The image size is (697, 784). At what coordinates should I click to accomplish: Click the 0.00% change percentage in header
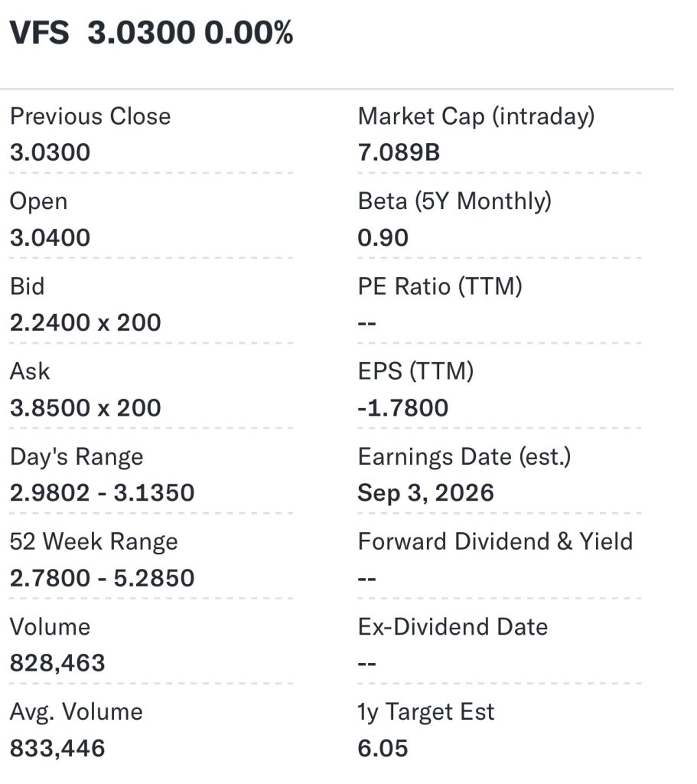249,33
